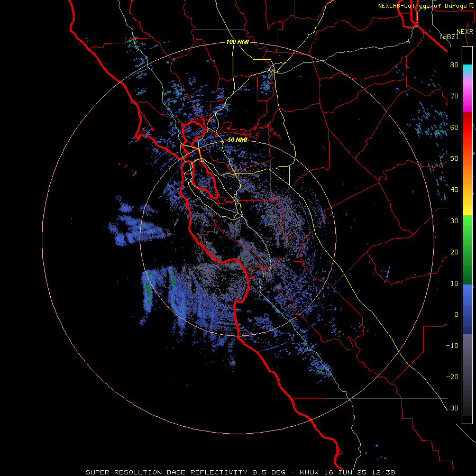Click the "70" value on the dBZ scale

pyautogui.click(x=454, y=96)
